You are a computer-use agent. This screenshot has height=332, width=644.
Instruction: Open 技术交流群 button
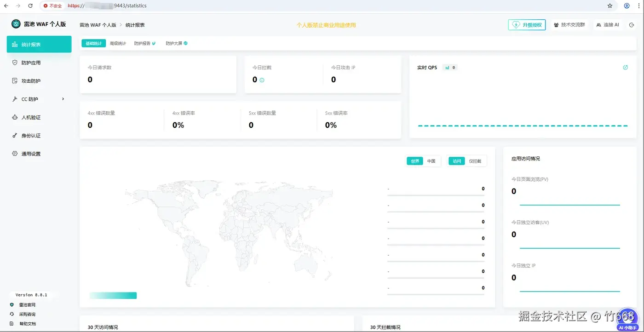[x=569, y=25]
